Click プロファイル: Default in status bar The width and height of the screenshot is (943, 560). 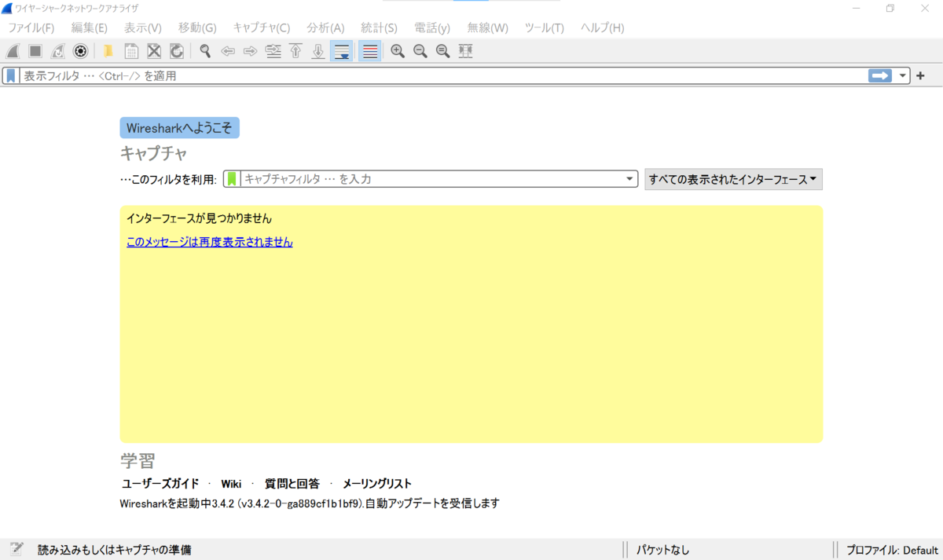(892, 550)
